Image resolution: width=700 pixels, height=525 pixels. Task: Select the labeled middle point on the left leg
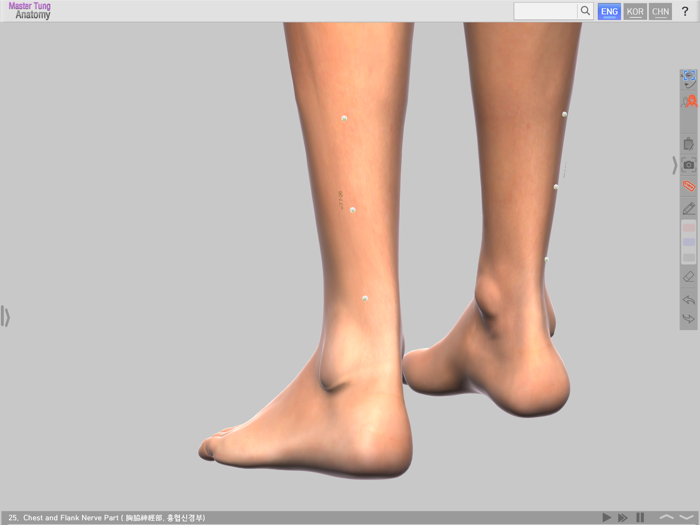353,210
